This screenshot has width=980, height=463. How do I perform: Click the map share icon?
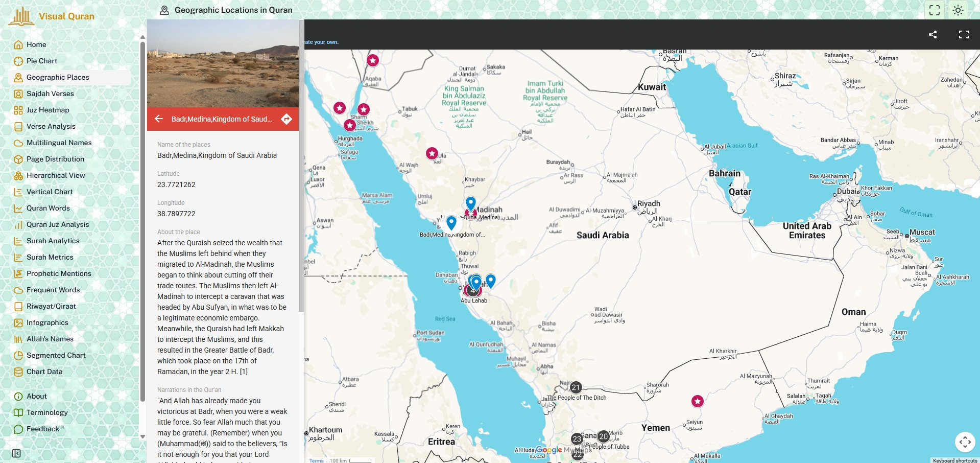(933, 35)
